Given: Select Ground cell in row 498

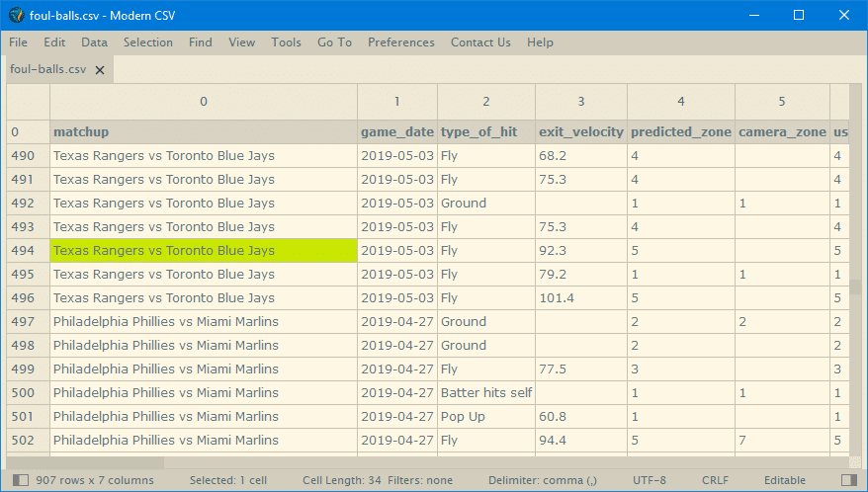Looking at the screenshot, I should tap(486, 346).
